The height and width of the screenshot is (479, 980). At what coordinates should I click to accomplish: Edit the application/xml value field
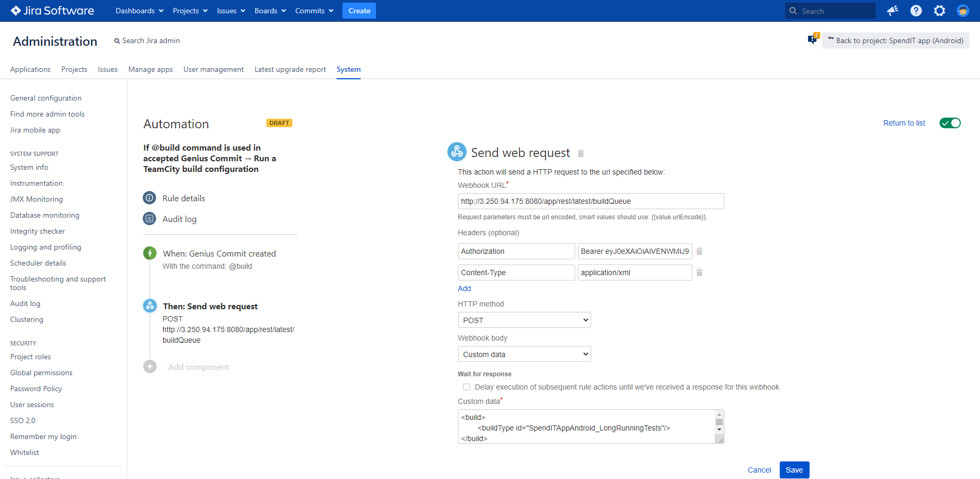635,272
